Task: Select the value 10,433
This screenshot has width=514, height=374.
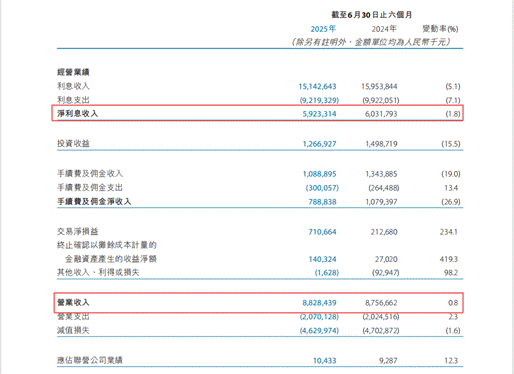Action: (325, 361)
